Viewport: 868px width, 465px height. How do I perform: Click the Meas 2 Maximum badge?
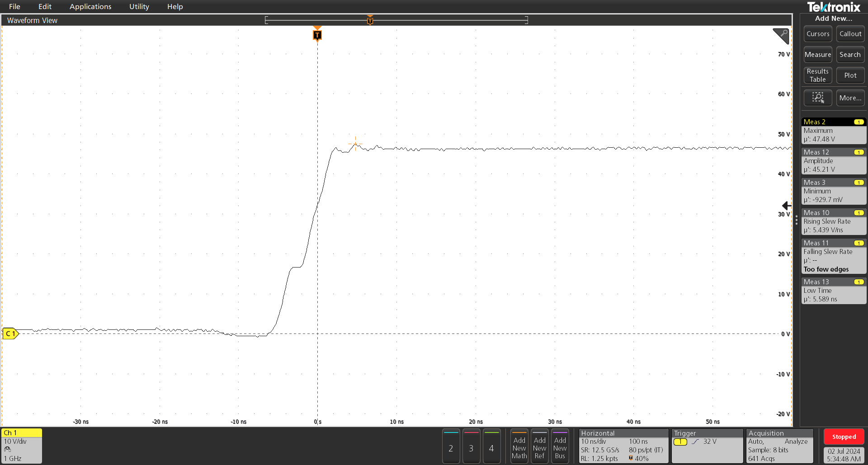[833, 131]
